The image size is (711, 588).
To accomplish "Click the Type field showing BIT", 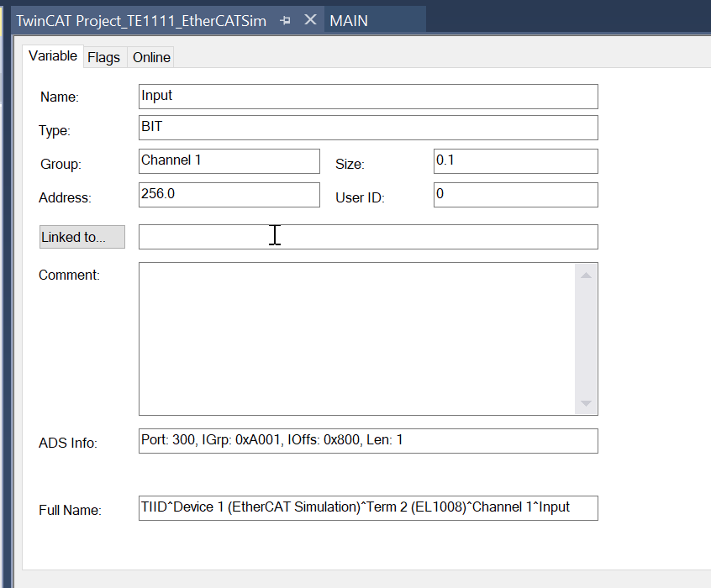I will (x=368, y=128).
